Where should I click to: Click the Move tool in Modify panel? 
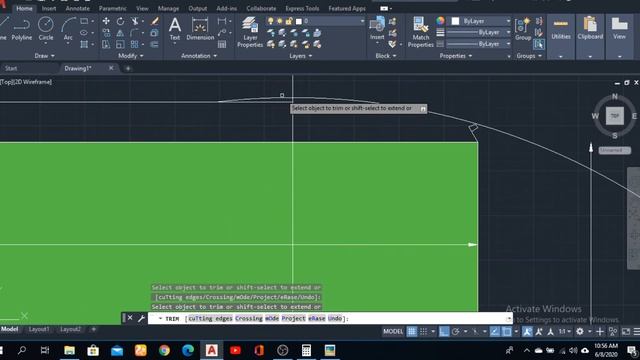point(106,21)
